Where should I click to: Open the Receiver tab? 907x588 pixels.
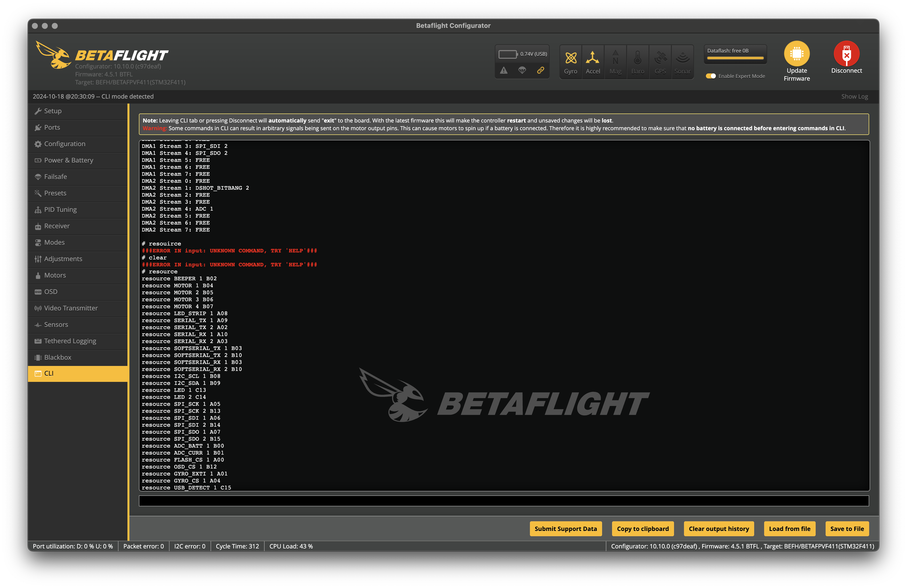coord(78,226)
